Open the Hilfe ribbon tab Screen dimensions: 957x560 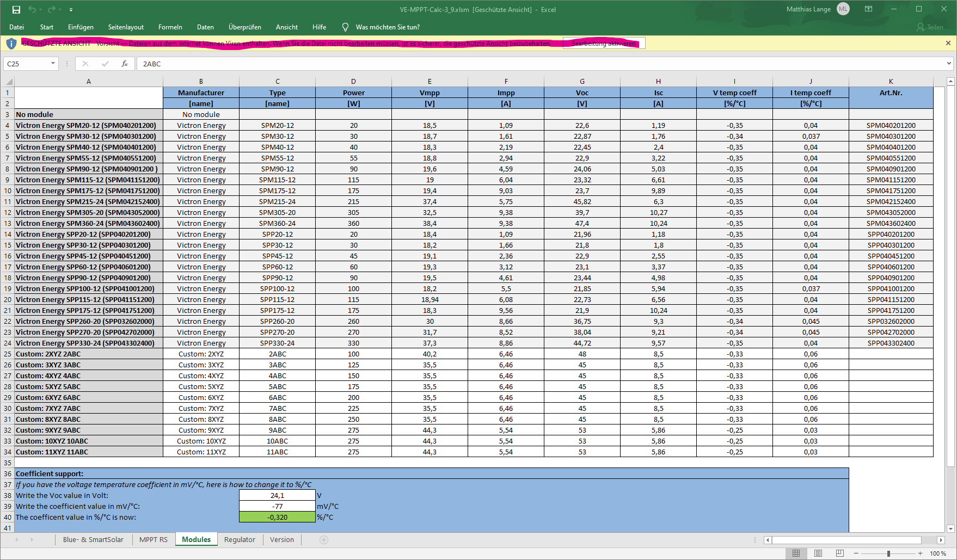[320, 27]
